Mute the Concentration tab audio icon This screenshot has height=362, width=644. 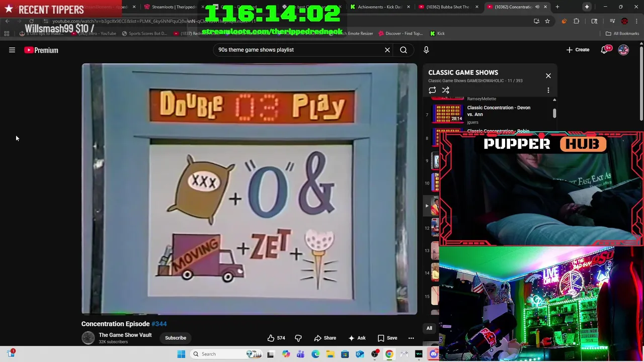(x=537, y=7)
